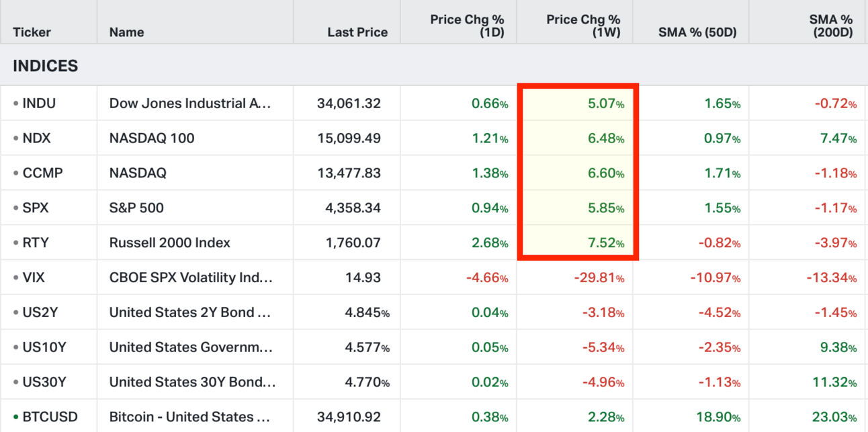Open the SPX ticker
This screenshot has width=868, height=432.
click(36, 208)
